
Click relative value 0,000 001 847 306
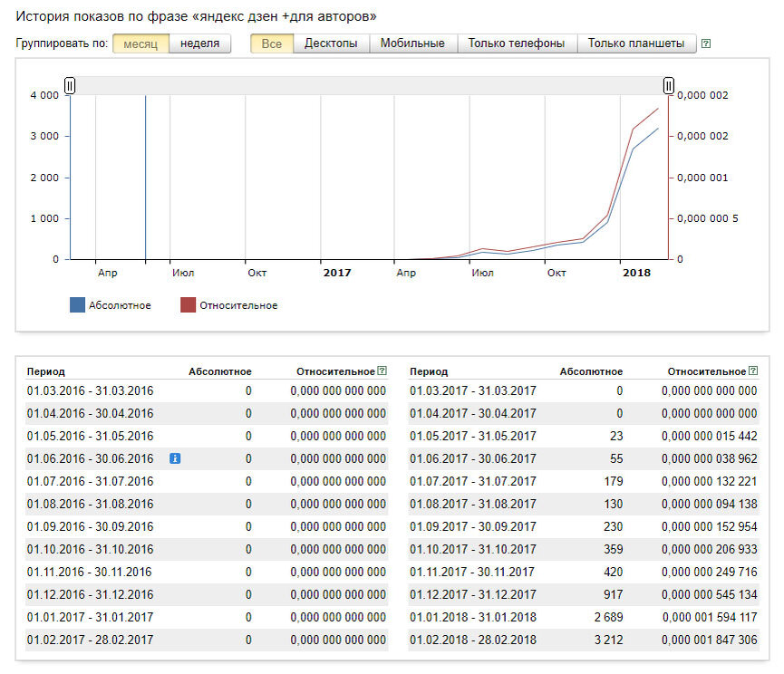(710, 640)
